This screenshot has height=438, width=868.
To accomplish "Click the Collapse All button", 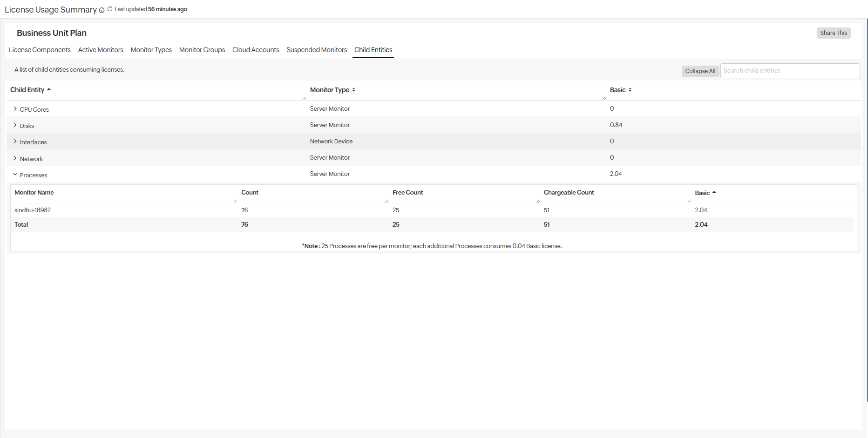I will click(699, 71).
